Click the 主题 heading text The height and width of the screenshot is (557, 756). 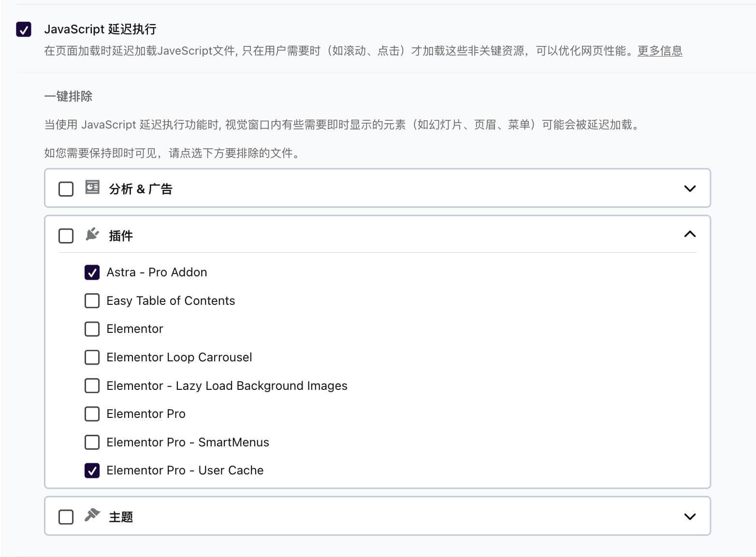(121, 517)
